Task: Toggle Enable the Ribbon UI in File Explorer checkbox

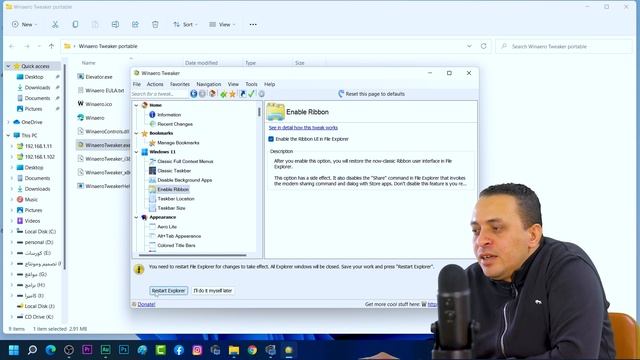Action: [271, 139]
